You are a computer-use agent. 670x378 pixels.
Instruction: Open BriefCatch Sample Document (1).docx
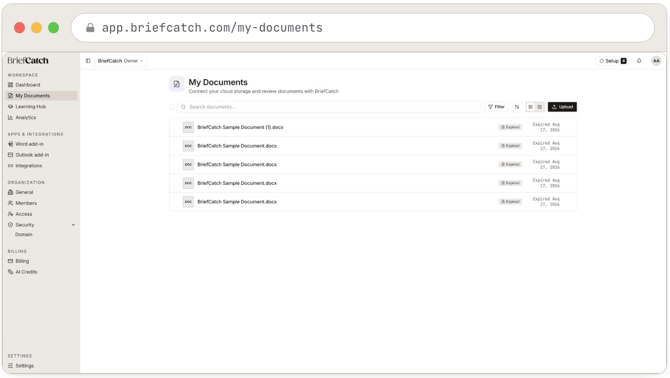pos(240,127)
